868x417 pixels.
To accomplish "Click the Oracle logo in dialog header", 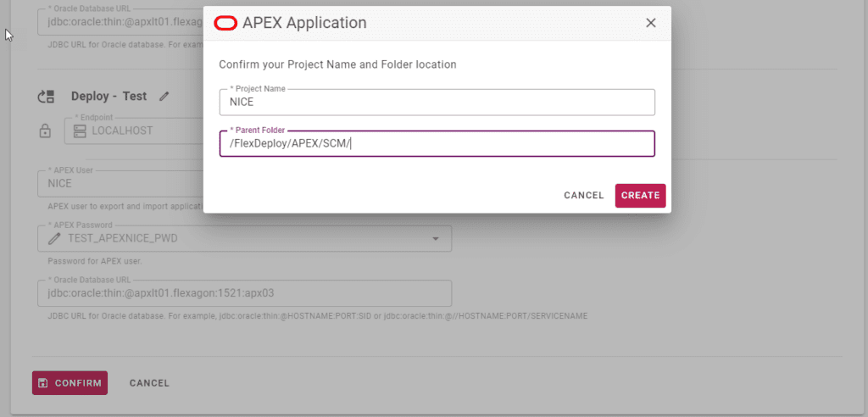I will tap(225, 23).
